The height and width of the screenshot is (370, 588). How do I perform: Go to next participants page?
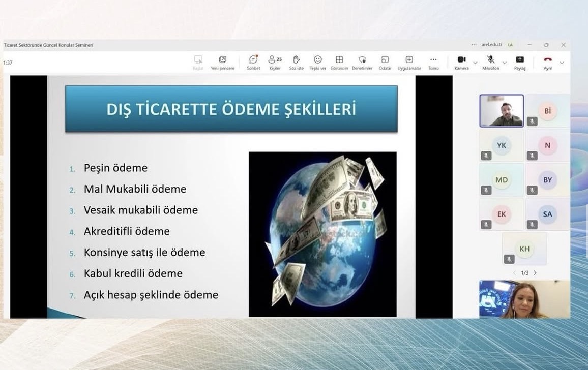(535, 273)
